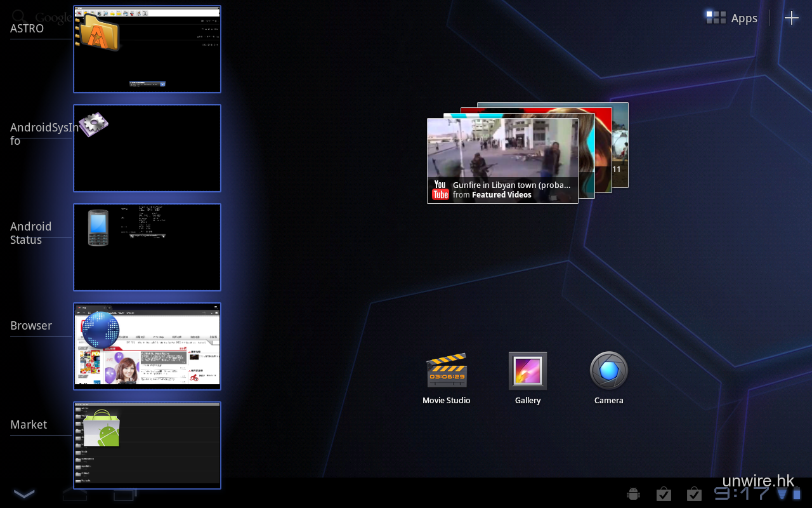The image size is (812, 508).
Task: Select the ASTRO label in recent apps
Action: [27, 29]
